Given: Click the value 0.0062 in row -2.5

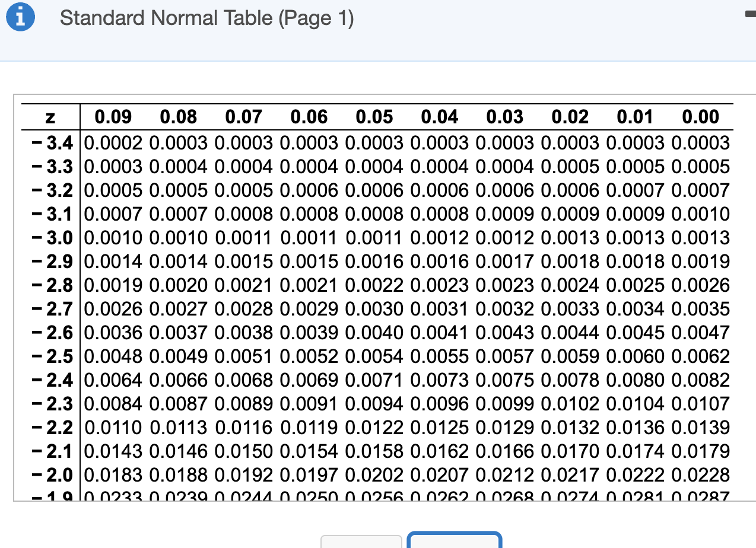Looking at the screenshot, I should click(x=700, y=356).
